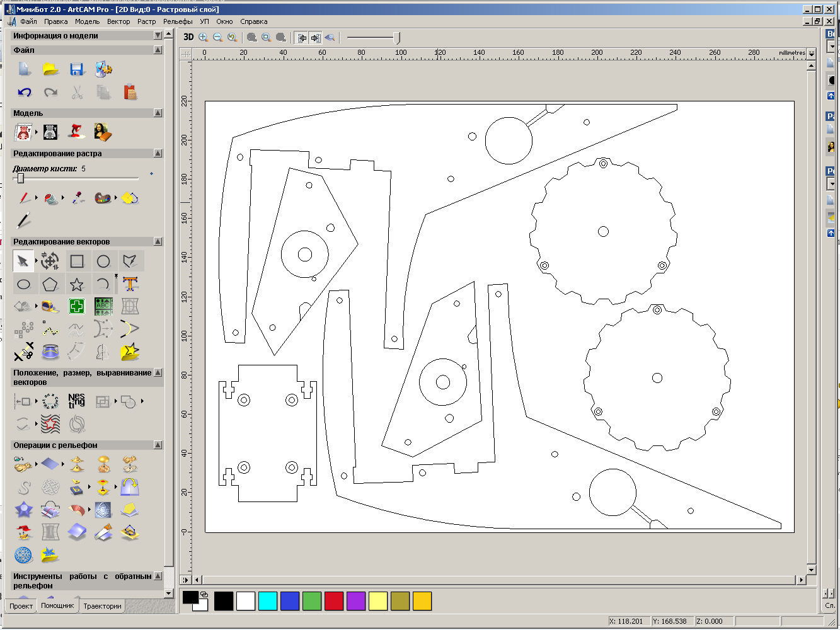This screenshot has height=630, width=840.
Task: Toggle the left panel visibility button in toolbar
Action: (x=302, y=38)
